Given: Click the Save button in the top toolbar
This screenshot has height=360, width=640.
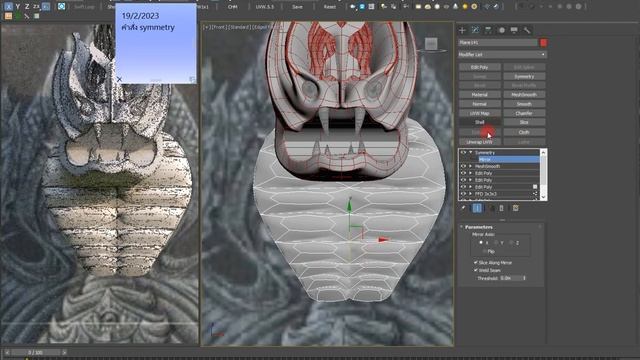Looking at the screenshot, I should [297, 7].
